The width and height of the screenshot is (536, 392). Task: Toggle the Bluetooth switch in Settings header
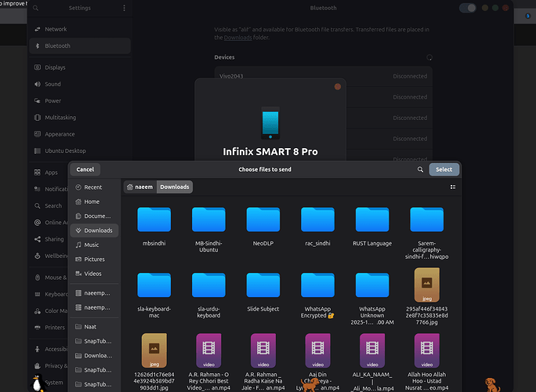(x=467, y=8)
